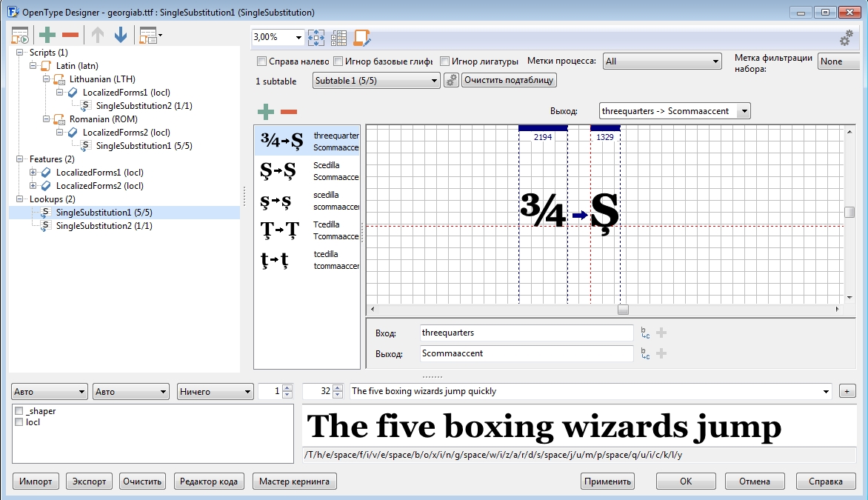Remove substitution with red minus
Screen dimensions: 868x500
tap(289, 111)
